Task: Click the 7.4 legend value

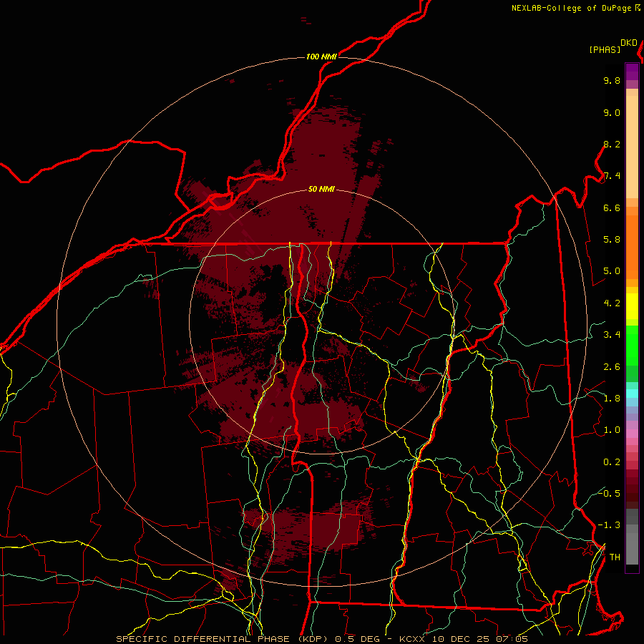Action: pos(612,176)
